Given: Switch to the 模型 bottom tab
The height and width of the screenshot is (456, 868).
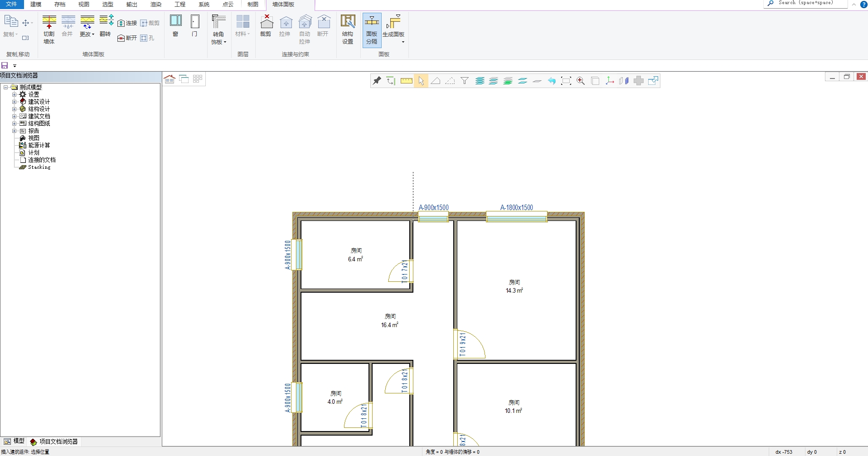Looking at the screenshot, I should 14,441.
